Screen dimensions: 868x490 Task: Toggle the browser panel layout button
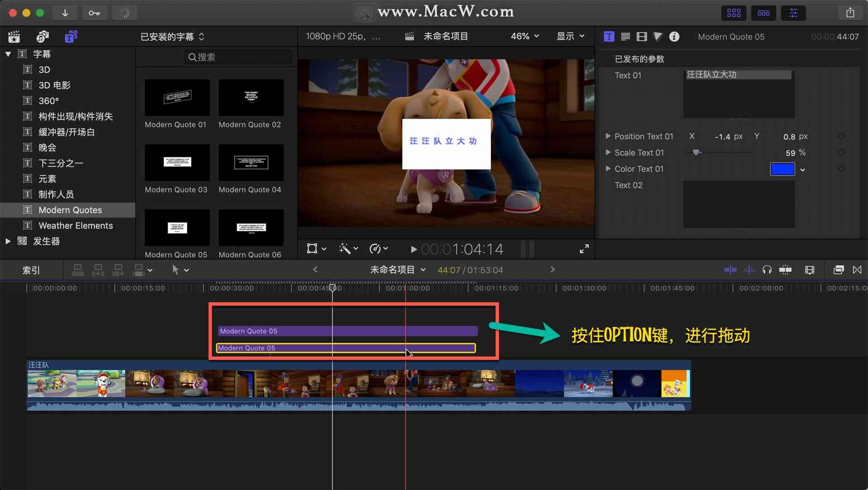tap(733, 13)
